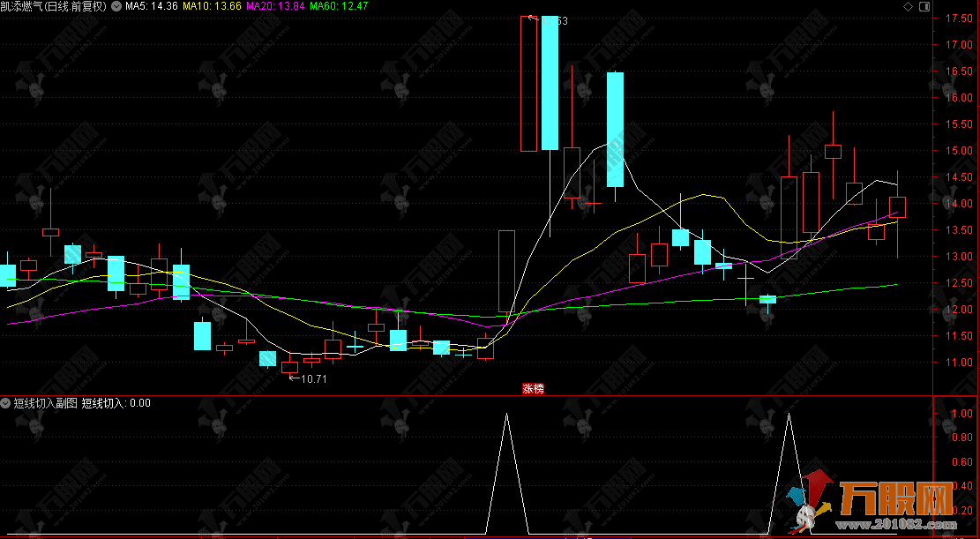The width and height of the screenshot is (980, 539).
Task: Expand the 短线切入副图 indicator dropdown arrow
Action: pyautogui.click(x=6, y=403)
